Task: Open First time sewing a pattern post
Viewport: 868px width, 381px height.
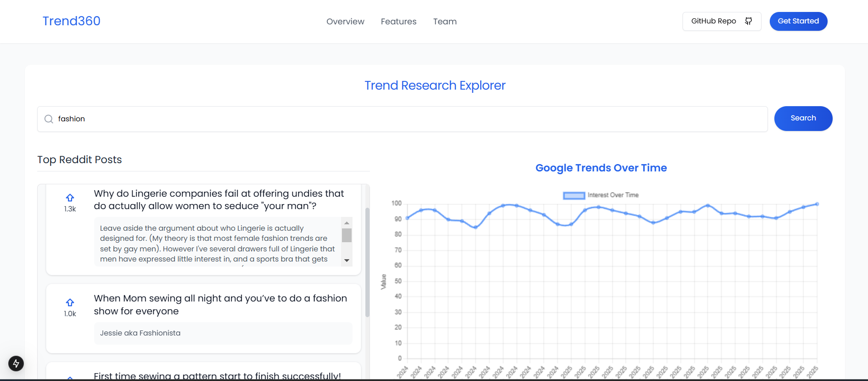Action: [217, 376]
